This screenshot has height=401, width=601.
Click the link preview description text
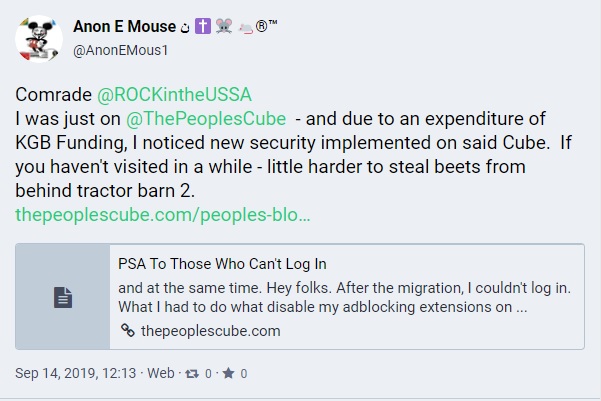pos(340,297)
